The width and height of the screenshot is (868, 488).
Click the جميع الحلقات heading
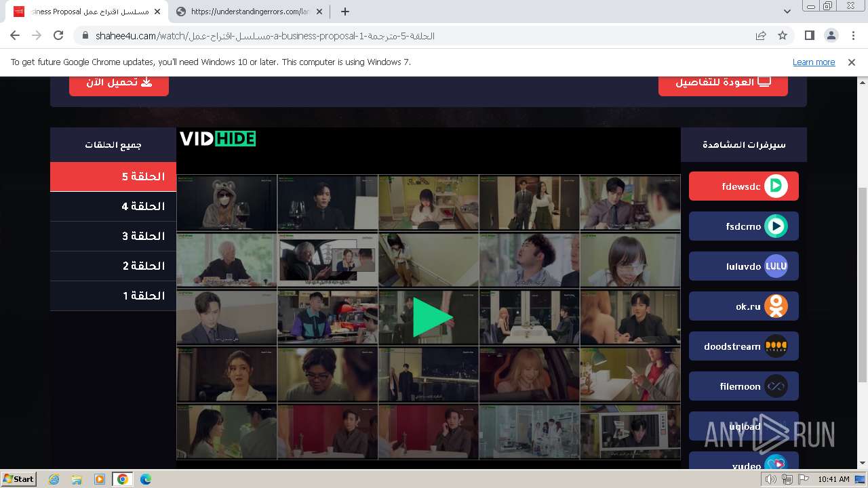point(113,145)
